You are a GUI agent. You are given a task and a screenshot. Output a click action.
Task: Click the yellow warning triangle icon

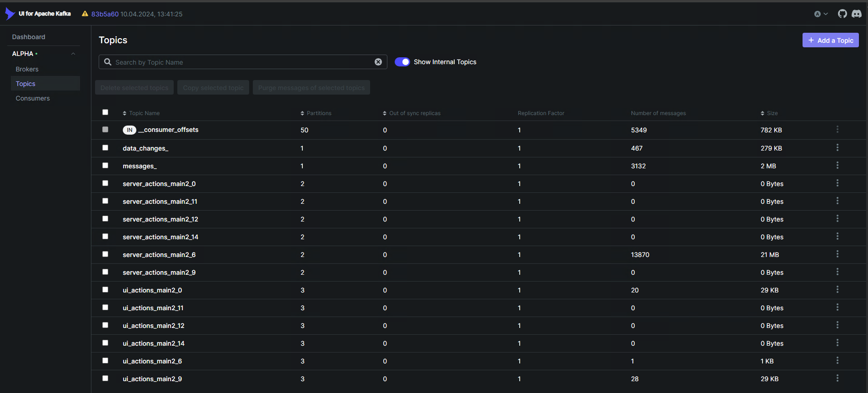[85, 14]
